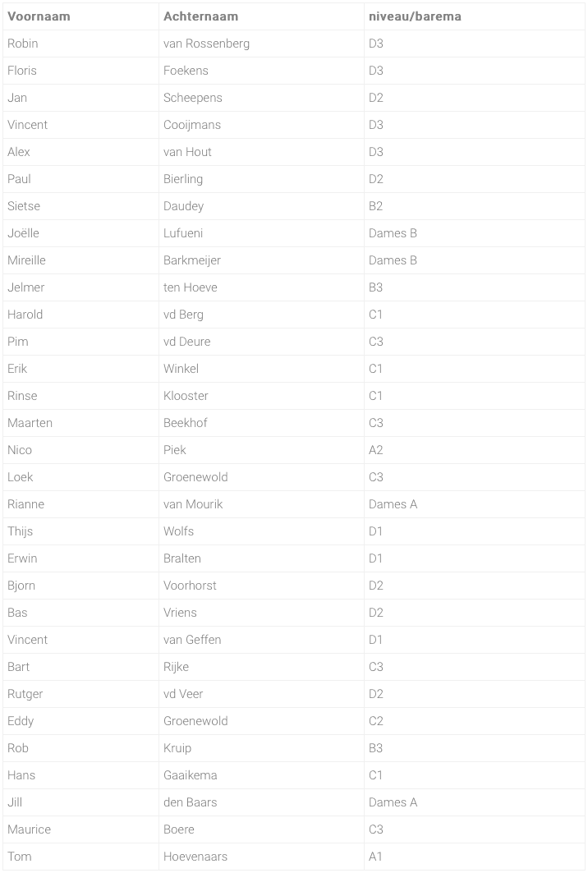The image size is (588, 873).
Task: Click the Scheepens surname cell
Action: pyautogui.click(x=261, y=98)
